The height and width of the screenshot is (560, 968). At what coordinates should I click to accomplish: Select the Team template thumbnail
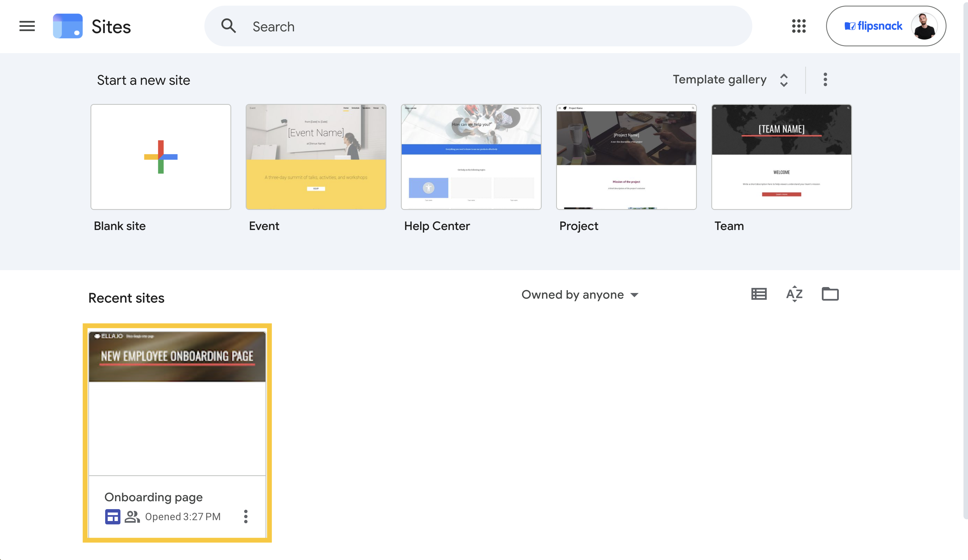coord(781,157)
